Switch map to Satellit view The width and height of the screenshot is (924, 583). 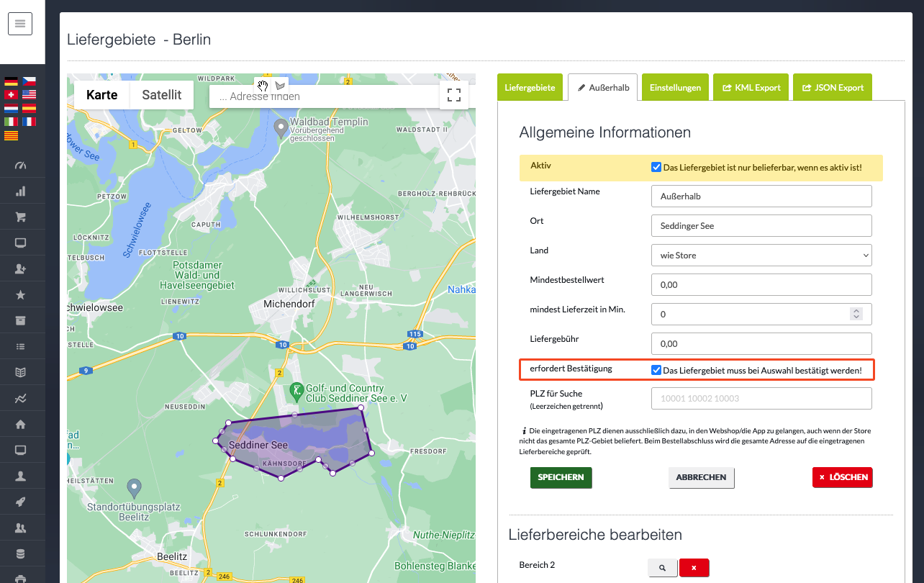(162, 95)
